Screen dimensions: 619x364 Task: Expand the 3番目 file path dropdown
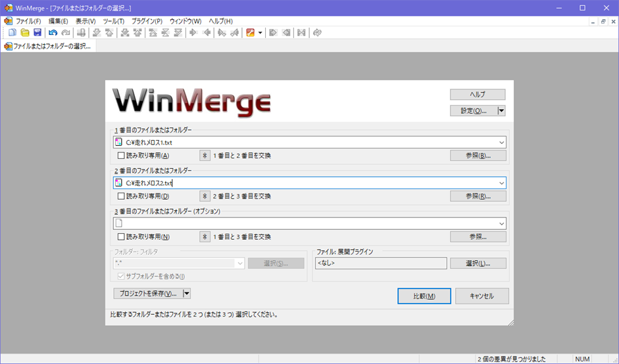point(501,223)
